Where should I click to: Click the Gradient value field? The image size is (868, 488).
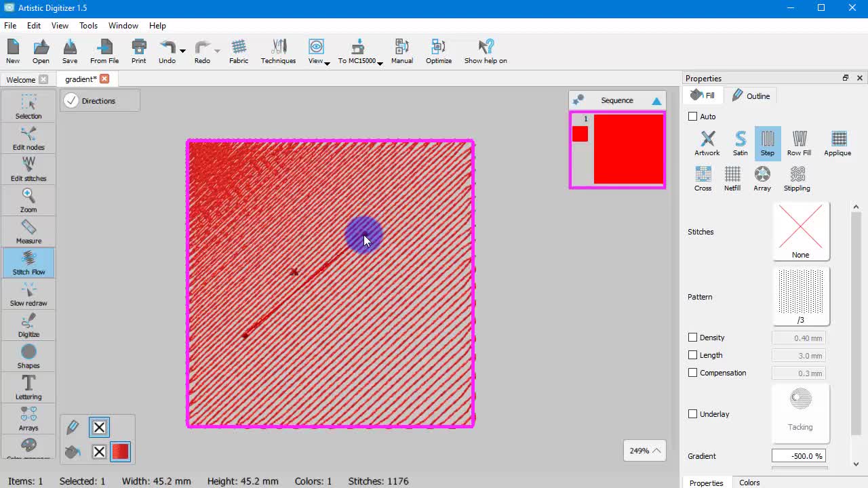pyautogui.click(x=799, y=456)
